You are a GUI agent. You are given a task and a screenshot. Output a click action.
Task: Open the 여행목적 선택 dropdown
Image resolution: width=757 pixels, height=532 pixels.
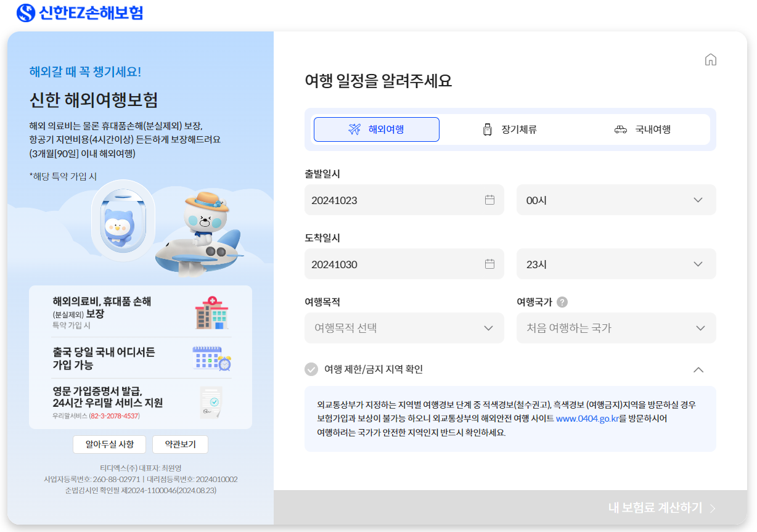click(x=404, y=328)
